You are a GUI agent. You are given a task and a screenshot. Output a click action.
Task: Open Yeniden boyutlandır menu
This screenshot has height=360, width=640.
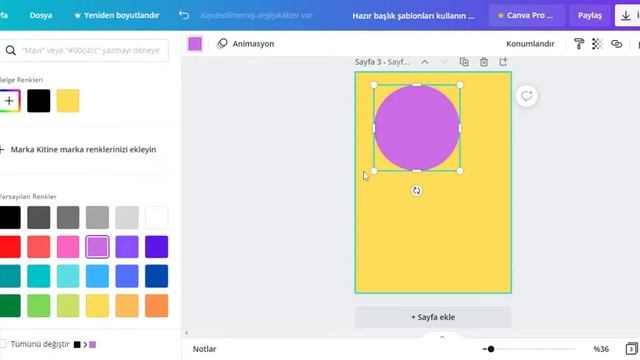pyautogui.click(x=117, y=16)
